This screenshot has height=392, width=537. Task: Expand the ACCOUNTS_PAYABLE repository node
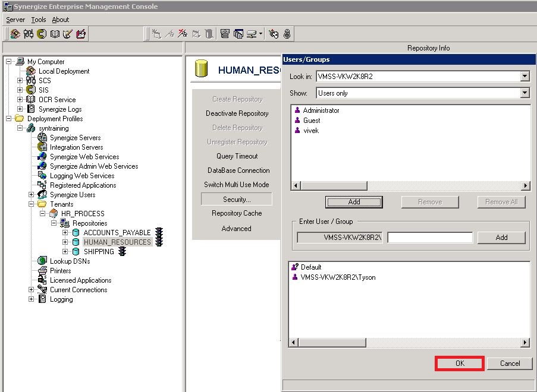pyautogui.click(x=65, y=233)
